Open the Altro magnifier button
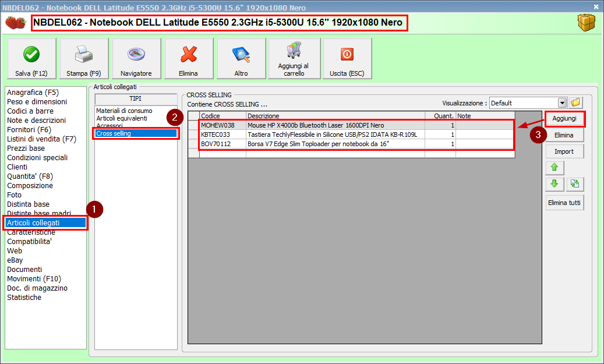This screenshot has height=364, width=604. click(241, 59)
